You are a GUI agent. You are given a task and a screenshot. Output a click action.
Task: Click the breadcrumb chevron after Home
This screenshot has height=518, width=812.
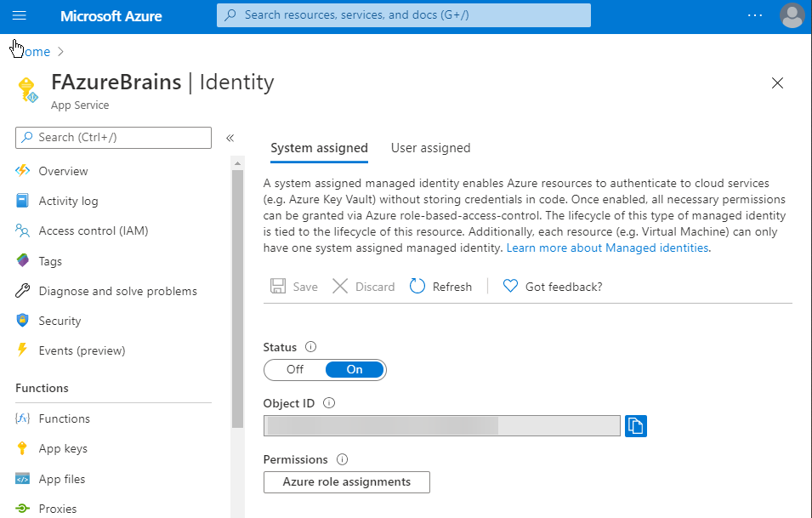(60, 52)
